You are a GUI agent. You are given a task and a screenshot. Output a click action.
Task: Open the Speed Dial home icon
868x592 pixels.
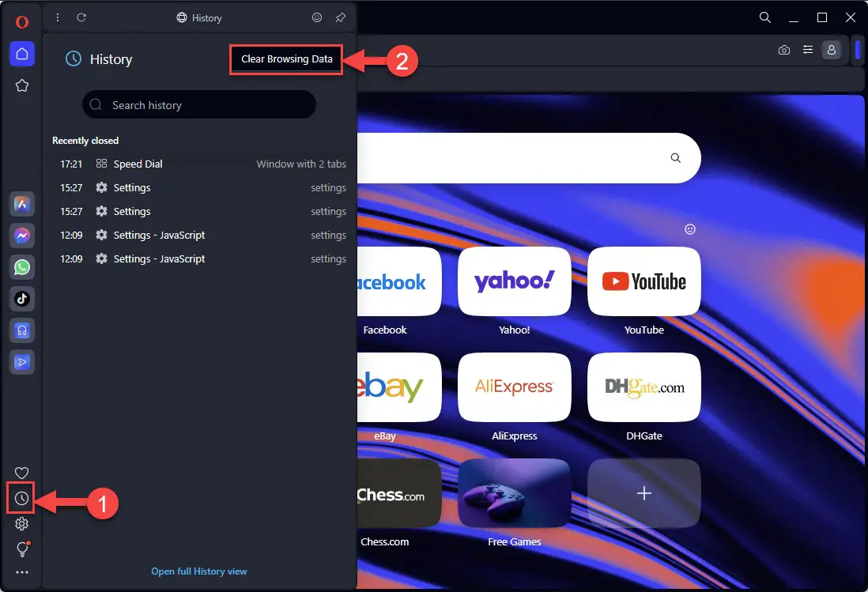coord(21,54)
